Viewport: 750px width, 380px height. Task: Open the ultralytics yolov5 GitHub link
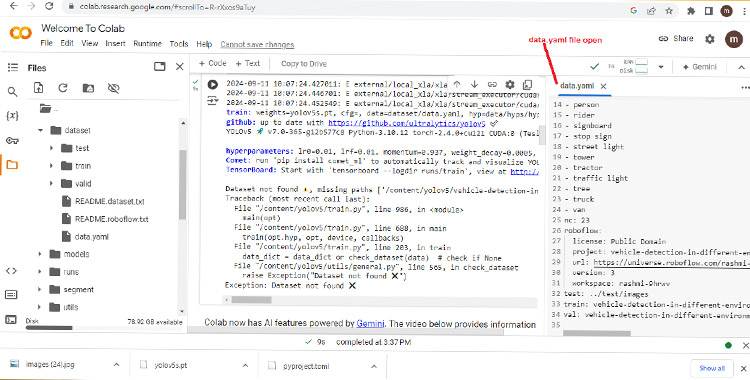[407, 123]
